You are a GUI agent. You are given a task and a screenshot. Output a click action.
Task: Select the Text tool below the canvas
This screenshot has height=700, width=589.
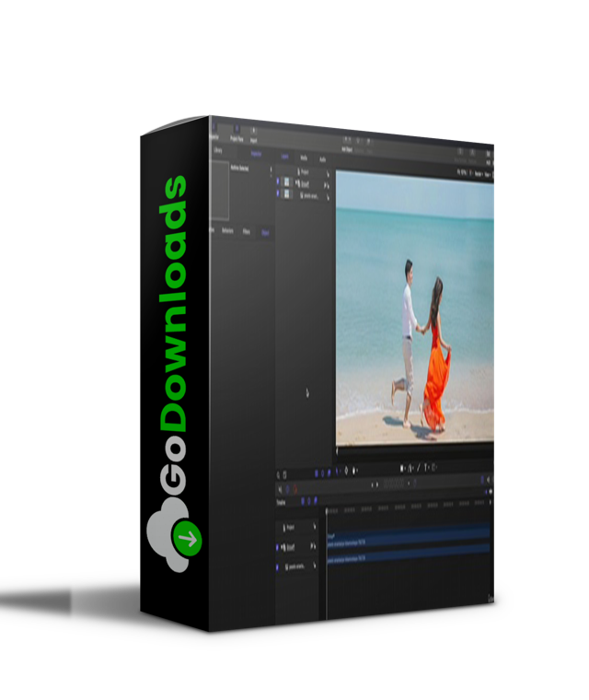click(424, 469)
